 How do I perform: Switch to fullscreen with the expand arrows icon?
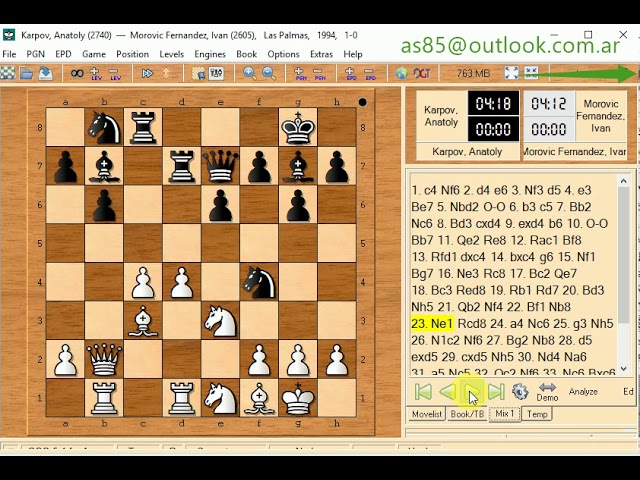[511, 73]
